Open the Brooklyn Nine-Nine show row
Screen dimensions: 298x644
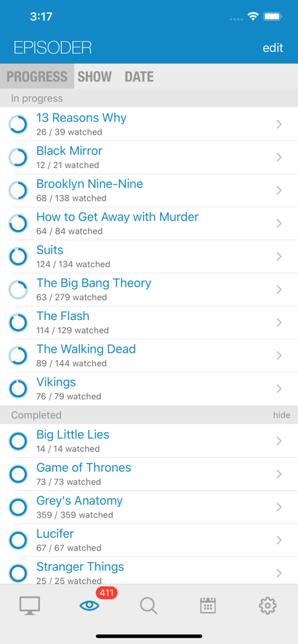(x=149, y=190)
